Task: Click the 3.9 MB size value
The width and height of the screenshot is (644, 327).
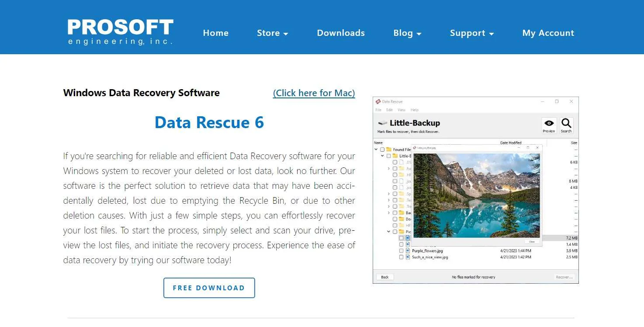Action: [x=572, y=251]
